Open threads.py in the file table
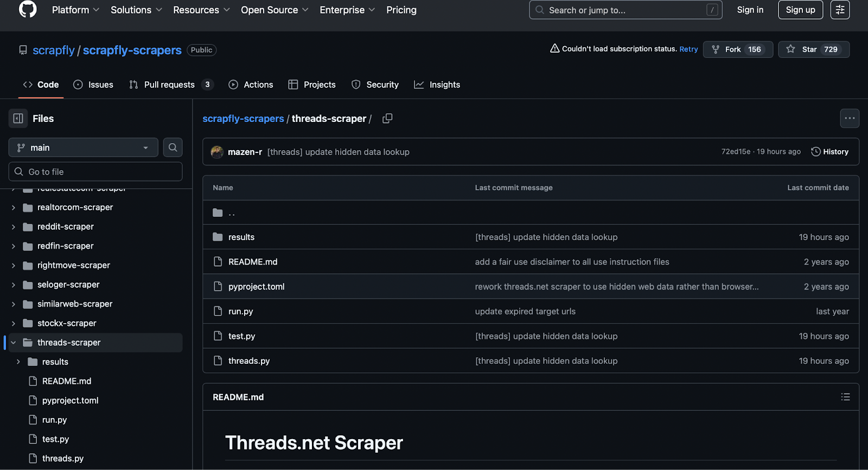The width and height of the screenshot is (868, 470). pyautogui.click(x=249, y=360)
